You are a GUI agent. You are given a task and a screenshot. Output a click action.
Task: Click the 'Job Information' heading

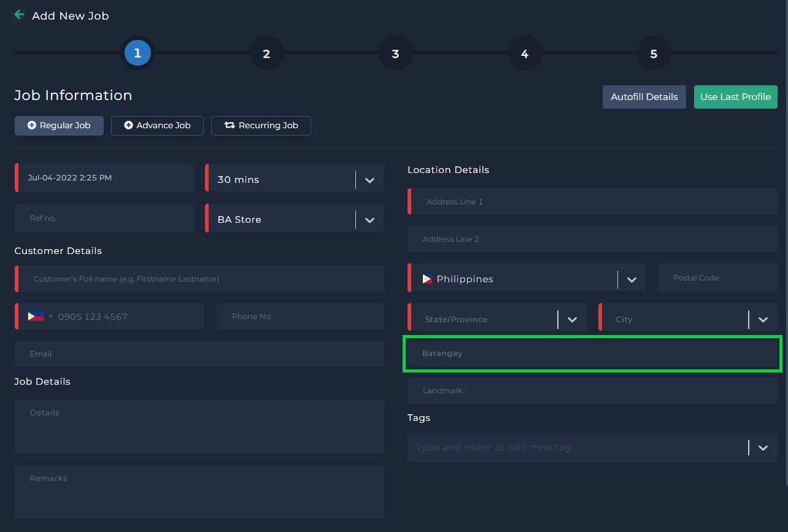pyautogui.click(x=73, y=95)
